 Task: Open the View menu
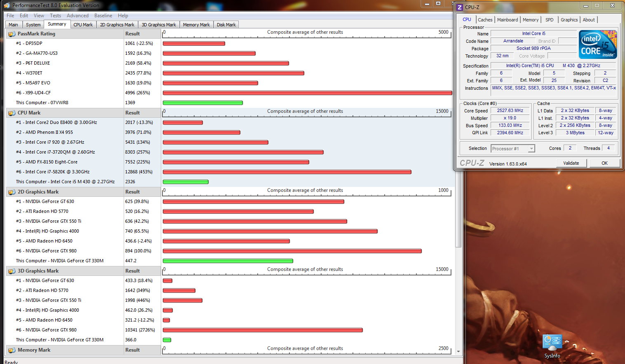pos(39,16)
